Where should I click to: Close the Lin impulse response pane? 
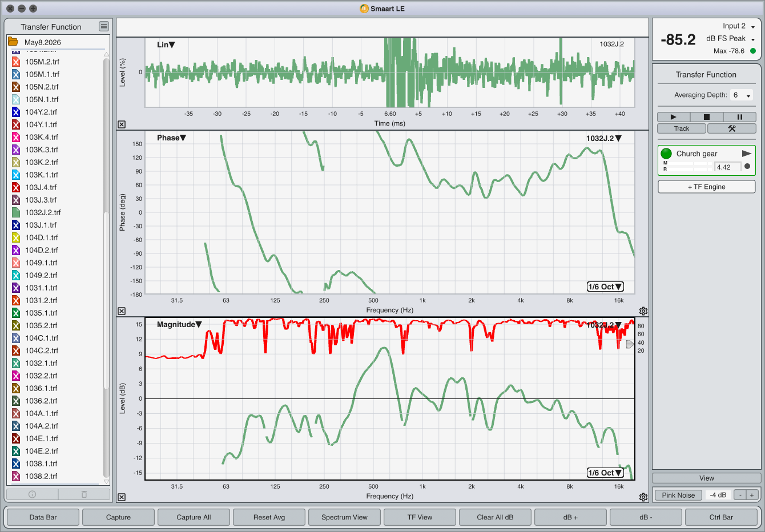[122, 124]
